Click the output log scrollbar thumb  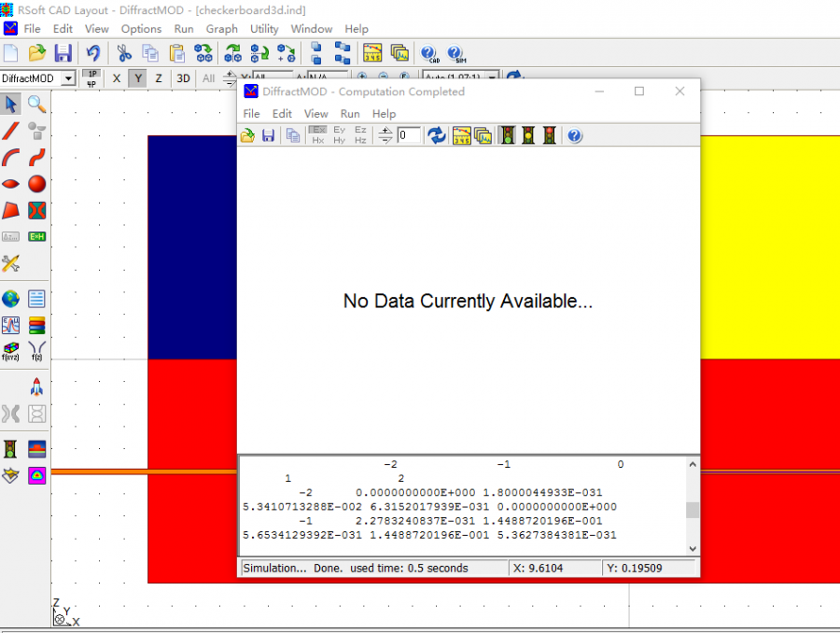tap(693, 511)
